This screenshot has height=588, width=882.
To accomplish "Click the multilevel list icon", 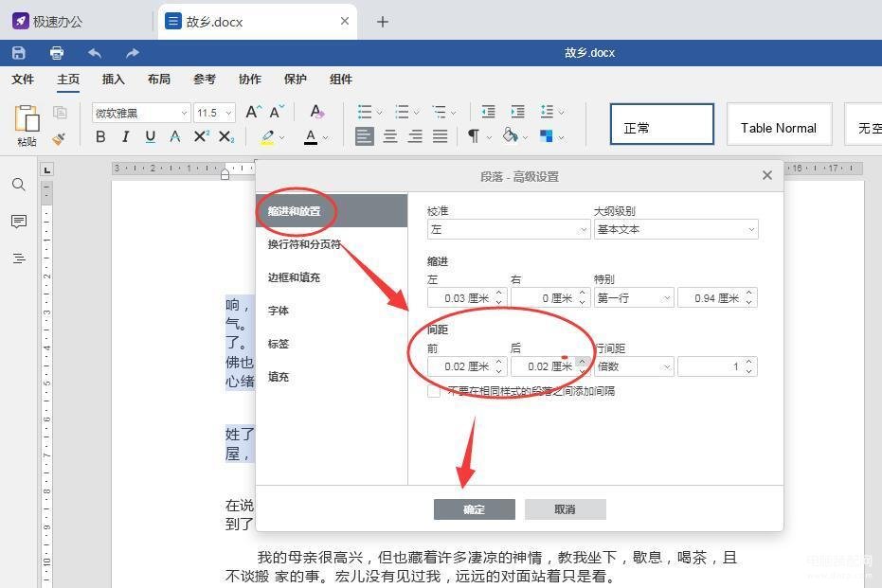I will [x=439, y=112].
